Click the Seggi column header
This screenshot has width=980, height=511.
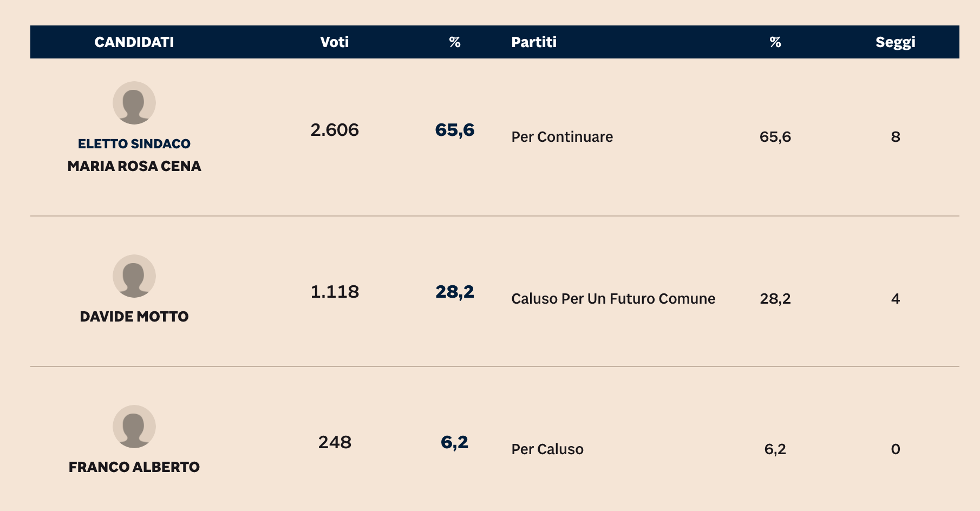(x=895, y=42)
